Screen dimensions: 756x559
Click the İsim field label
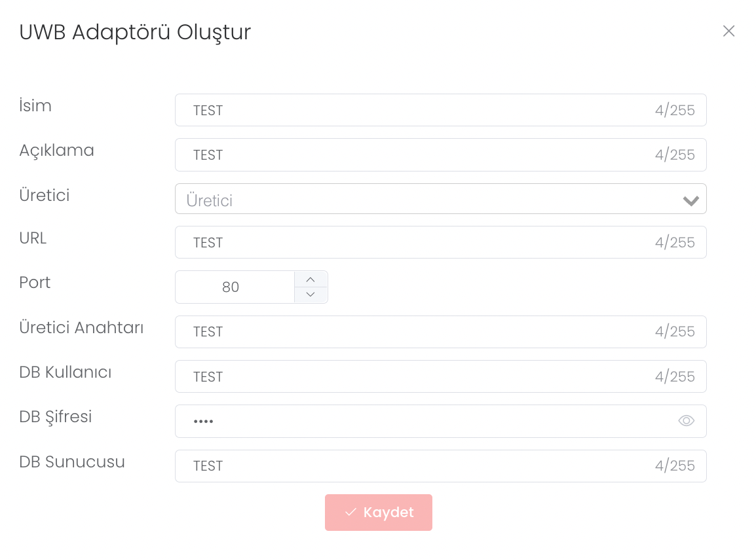[35, 105]
